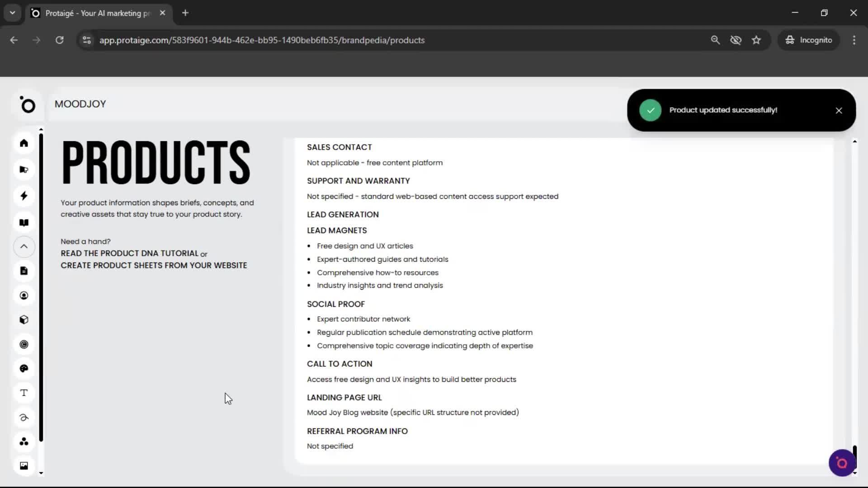Follow the READ THE PRODUCT DNA TUTORIAL link
Screen dimensions: 868x488
coord(129,253)
